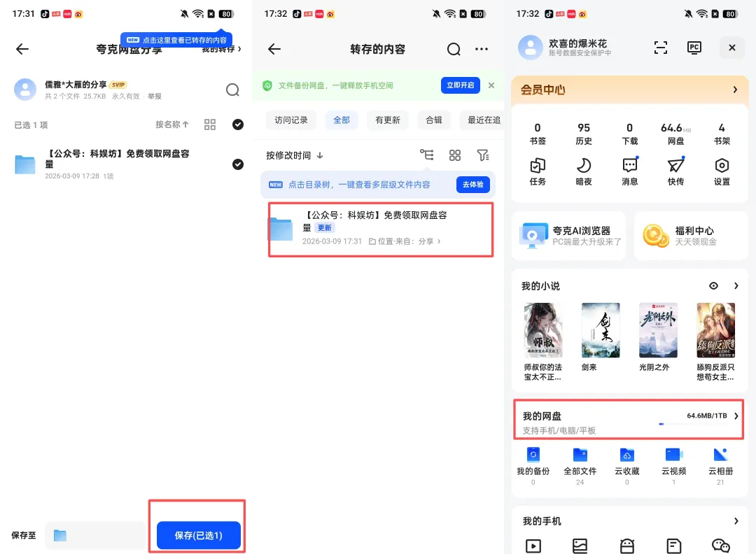Screen dimensions: 756x554
Task: Toggle 暗夜 dark mode
Action: click(x=583, y=172)
